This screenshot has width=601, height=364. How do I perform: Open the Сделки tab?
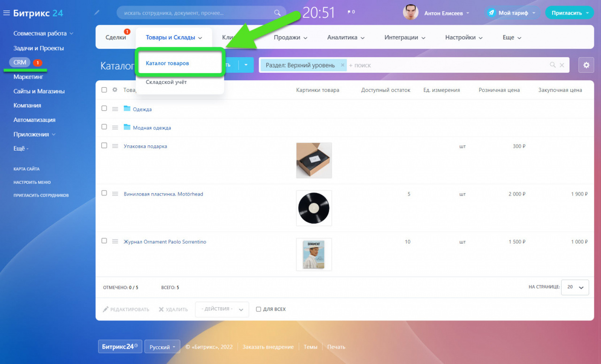pos(116,38)
